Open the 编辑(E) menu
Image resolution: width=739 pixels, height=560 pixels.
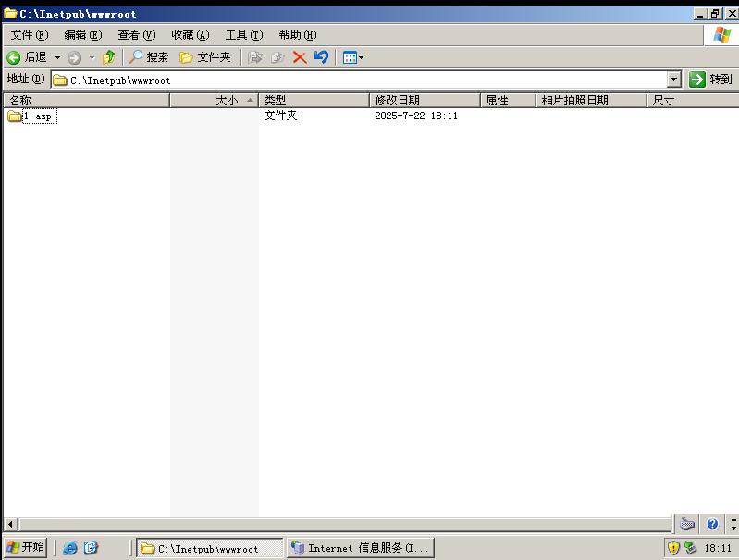[x=83, y=35]
